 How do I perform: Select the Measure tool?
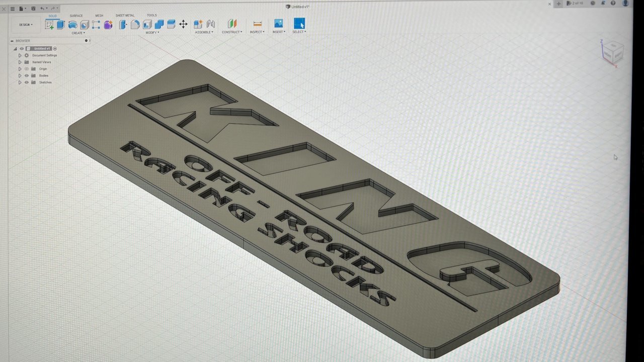coord(257,24)
